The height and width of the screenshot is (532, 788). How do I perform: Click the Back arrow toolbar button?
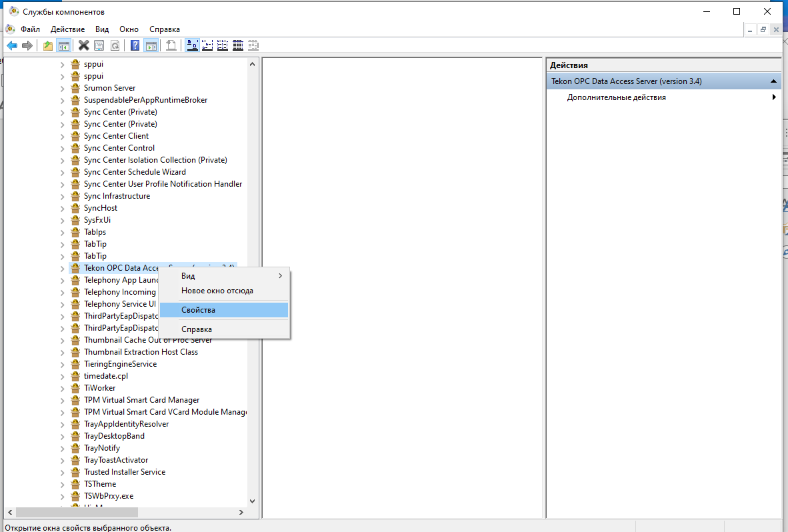11,45
